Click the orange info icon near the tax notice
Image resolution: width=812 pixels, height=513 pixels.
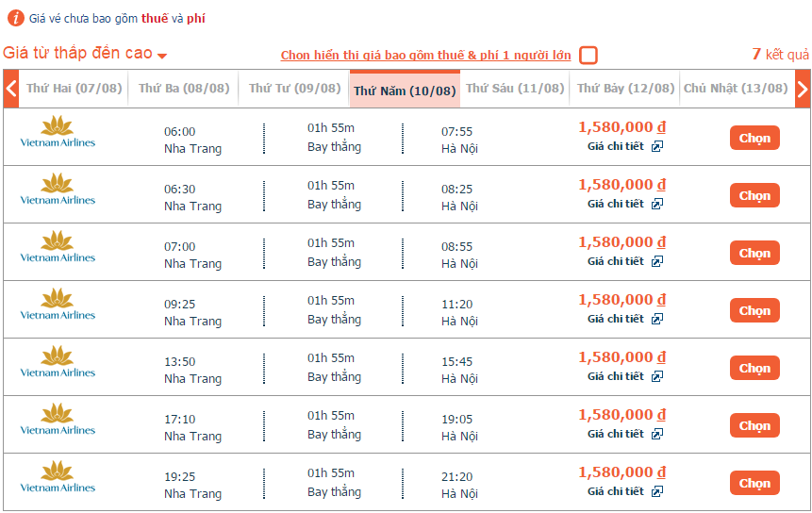point(15,18)
